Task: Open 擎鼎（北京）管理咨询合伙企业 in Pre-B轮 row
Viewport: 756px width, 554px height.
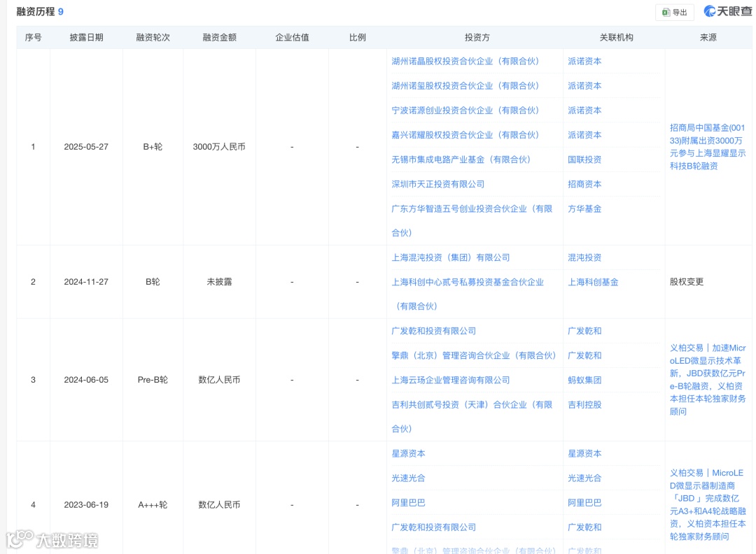Action: pyautogui.click(x=473, y=355)
